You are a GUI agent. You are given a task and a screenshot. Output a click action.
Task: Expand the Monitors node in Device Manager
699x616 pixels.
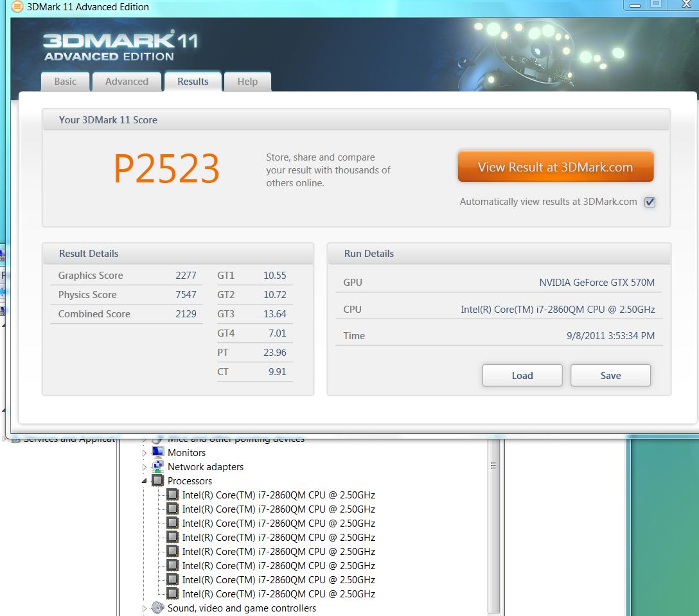click(x=144, y=453)
